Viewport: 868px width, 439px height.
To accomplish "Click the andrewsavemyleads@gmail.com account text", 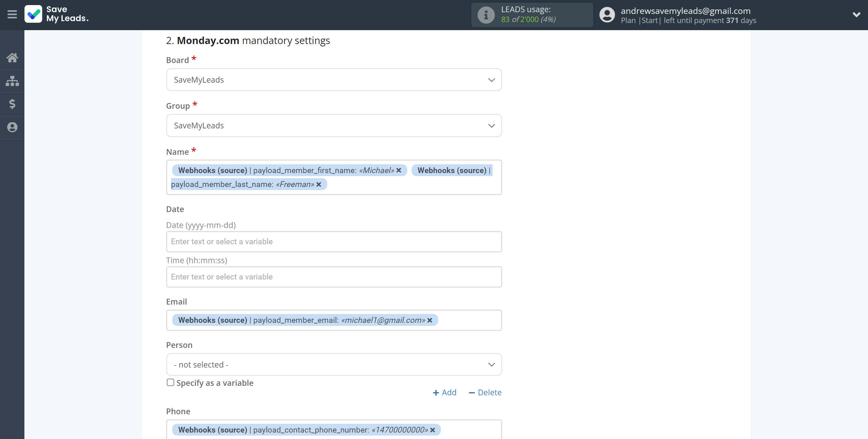I will point(686,11).
